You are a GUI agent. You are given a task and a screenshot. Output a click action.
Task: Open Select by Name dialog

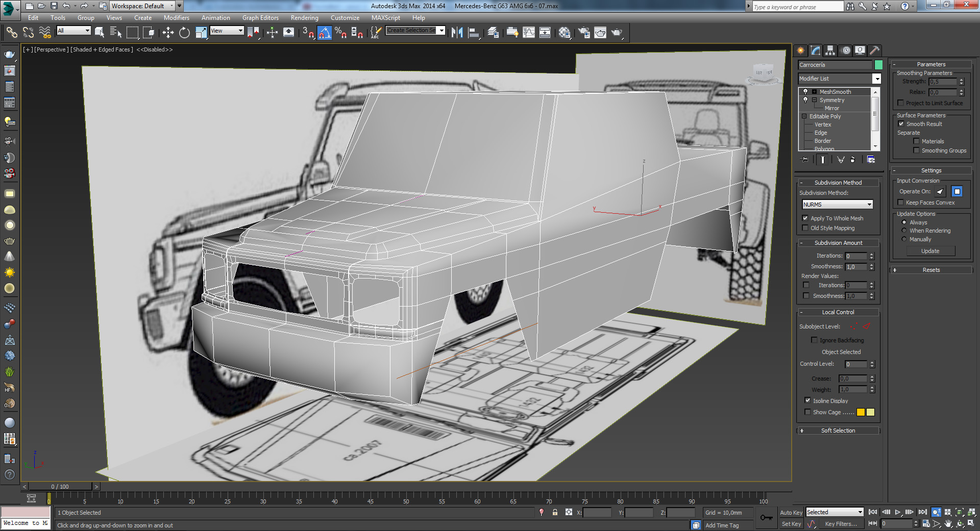pos(116,33)
